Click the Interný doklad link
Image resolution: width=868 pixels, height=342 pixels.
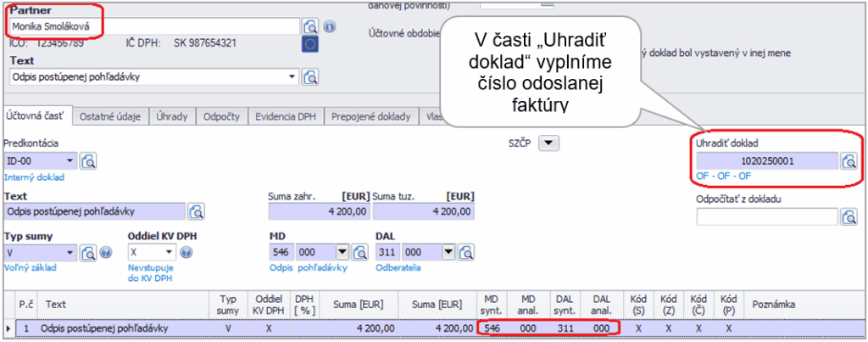tap(34, 177)
